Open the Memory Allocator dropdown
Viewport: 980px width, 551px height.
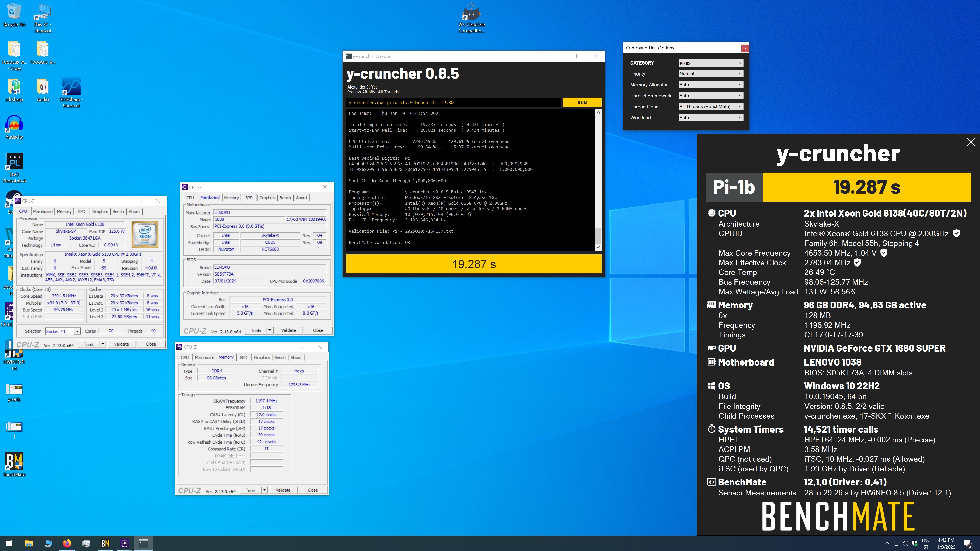(711, 85)
